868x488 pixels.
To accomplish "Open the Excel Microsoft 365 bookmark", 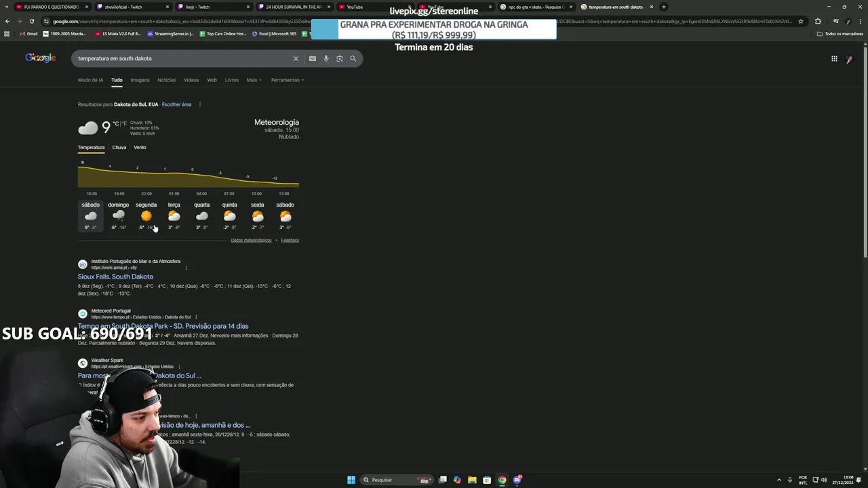I will pos(274,33).
